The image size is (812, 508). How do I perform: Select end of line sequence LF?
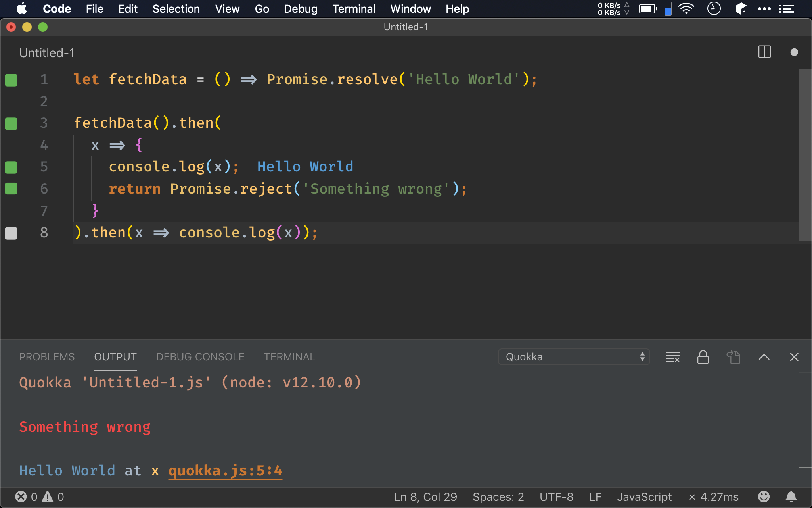[x=595, y=497]
